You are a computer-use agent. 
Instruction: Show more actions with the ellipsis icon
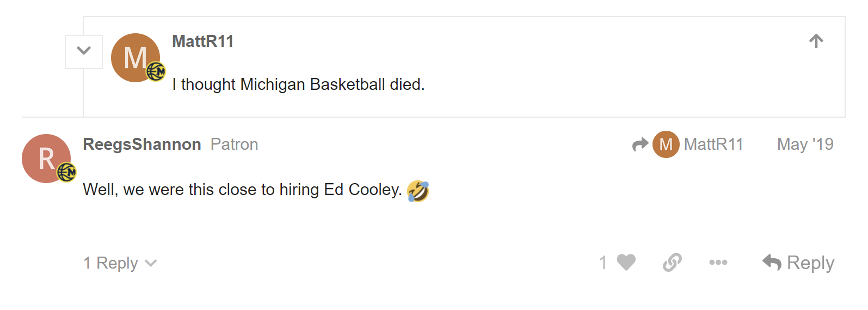point(718,263)
